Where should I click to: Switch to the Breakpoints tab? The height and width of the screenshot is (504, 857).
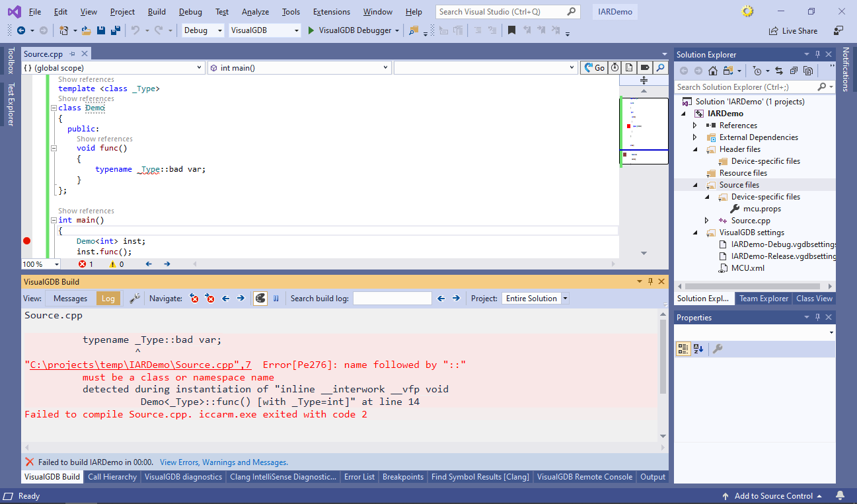pyautogui.click(x=403, y=477)
